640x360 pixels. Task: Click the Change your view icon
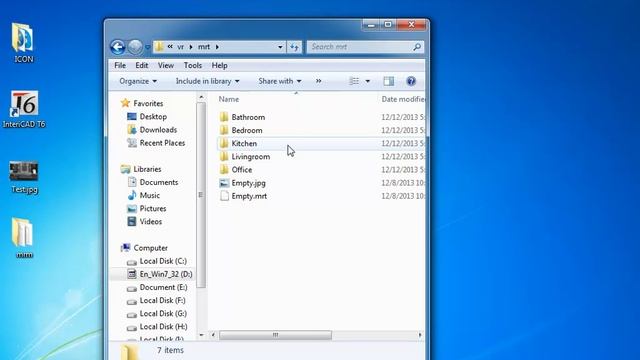[354, 81]
